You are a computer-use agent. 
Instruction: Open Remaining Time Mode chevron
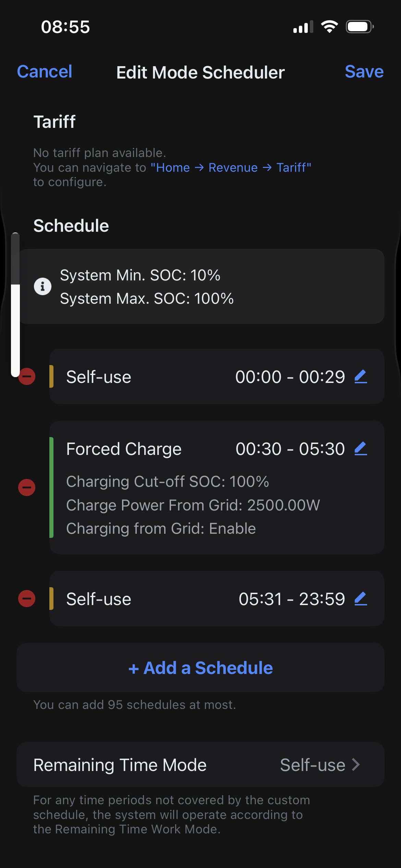[356, 764]
